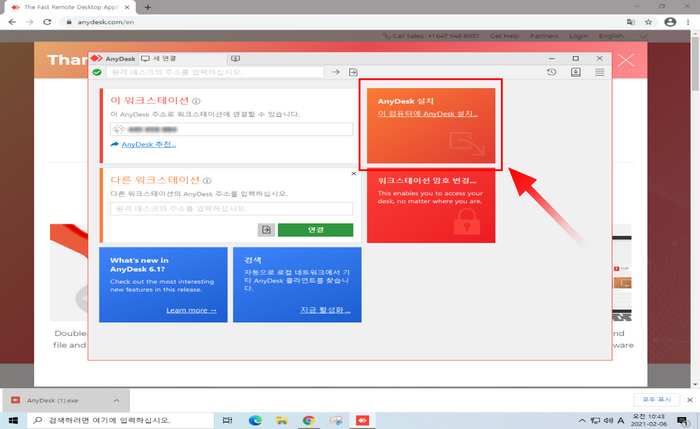The height and width of the screenshot is (429, 700).
Task: Click the Learn more link in What's new tile
Action: [x=191, y=310]
